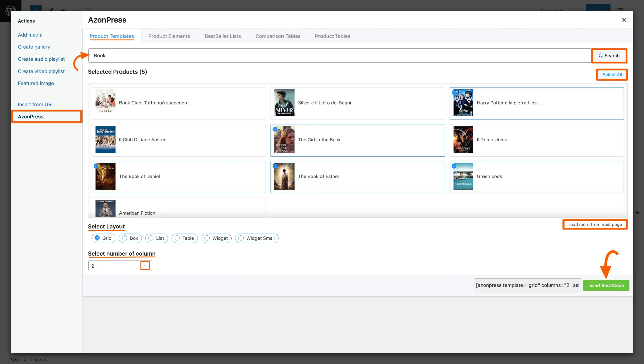Deselect the checkmark on The Girl in the Book
644x364 pixels.
tap(275, 129)
